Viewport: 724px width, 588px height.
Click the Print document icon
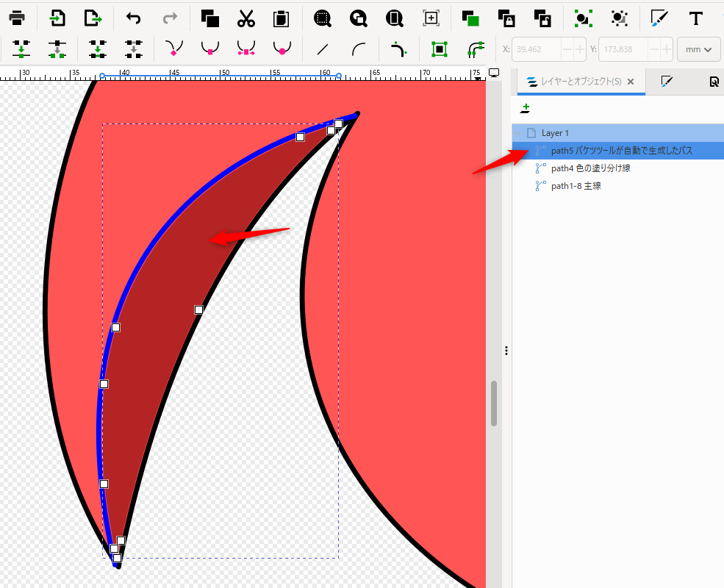tap(17, 18)
